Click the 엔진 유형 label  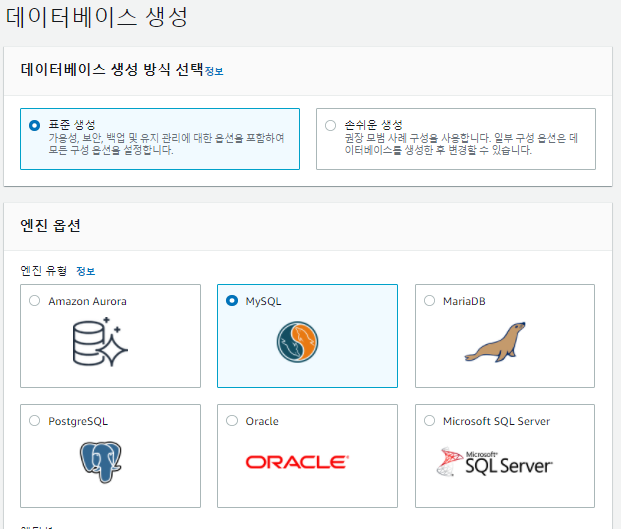point(44,271)
